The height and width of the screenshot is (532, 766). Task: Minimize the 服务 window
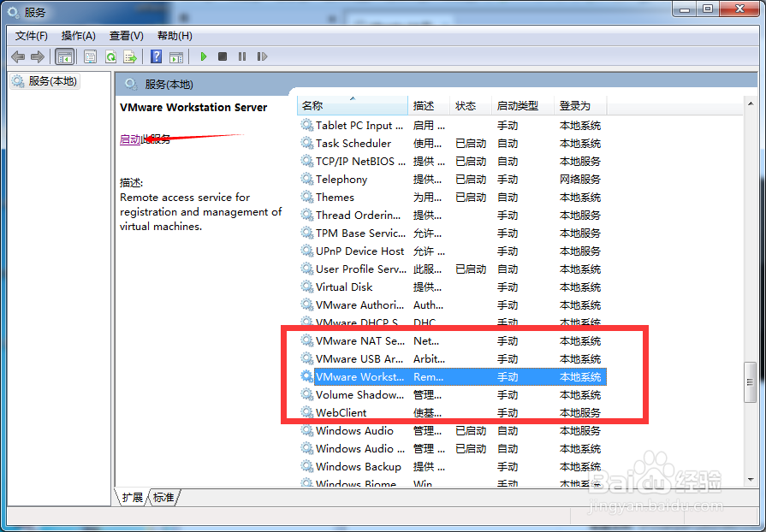click(685, 9)
